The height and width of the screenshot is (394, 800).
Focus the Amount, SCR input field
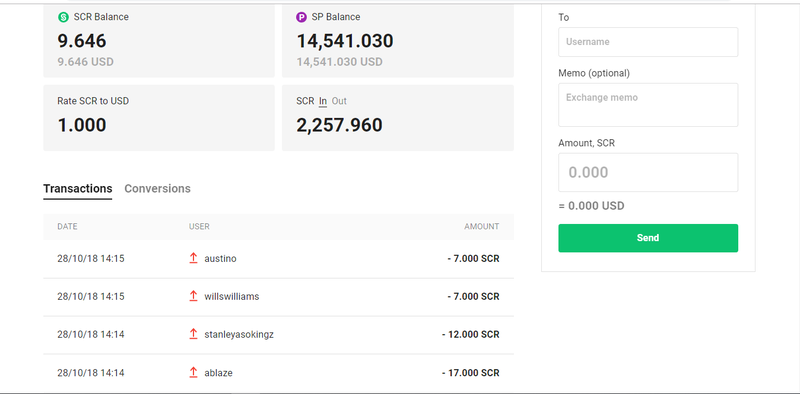pyautogui.click(x=648, y=173)
